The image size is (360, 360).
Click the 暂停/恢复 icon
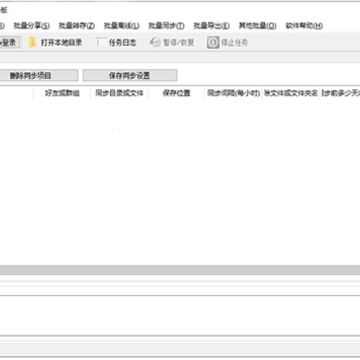click(155, 43)
